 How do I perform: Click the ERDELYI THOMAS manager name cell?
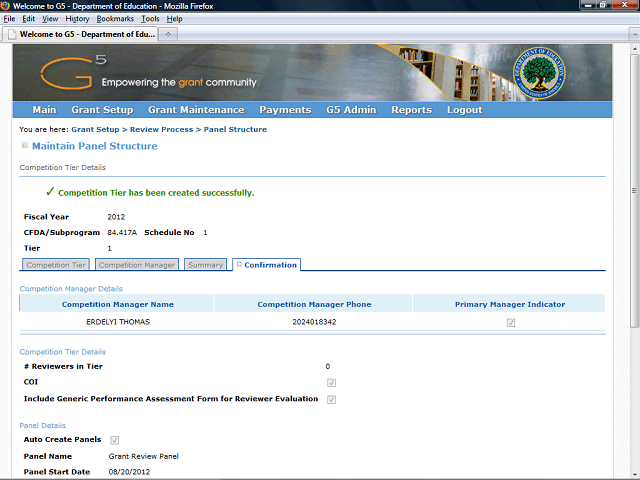pyautogui.click(x=118, y=322)
